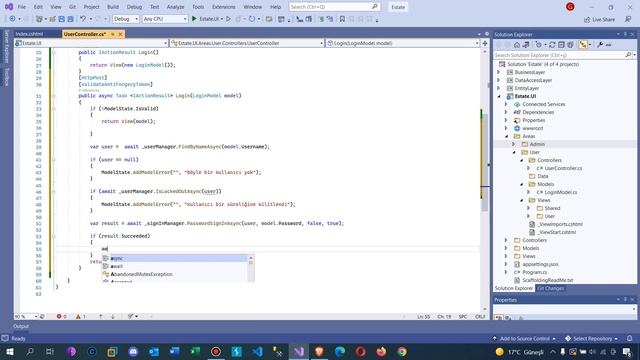Image resolution: width=640 pixels, height=360 pixels.
Task: Click the notifications bell in status bar
Action: 630,338
